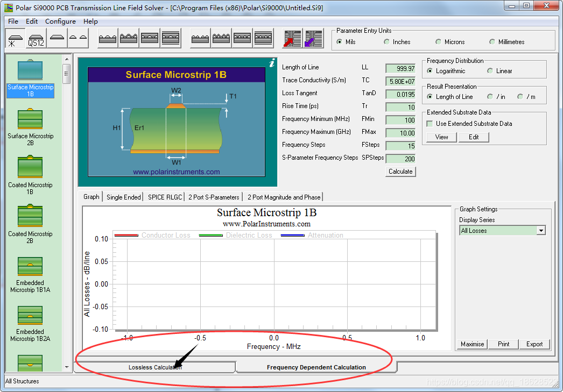Click the Trace Conductivity TC field
This screenshot has width=563, height=392.
point(400,81)
